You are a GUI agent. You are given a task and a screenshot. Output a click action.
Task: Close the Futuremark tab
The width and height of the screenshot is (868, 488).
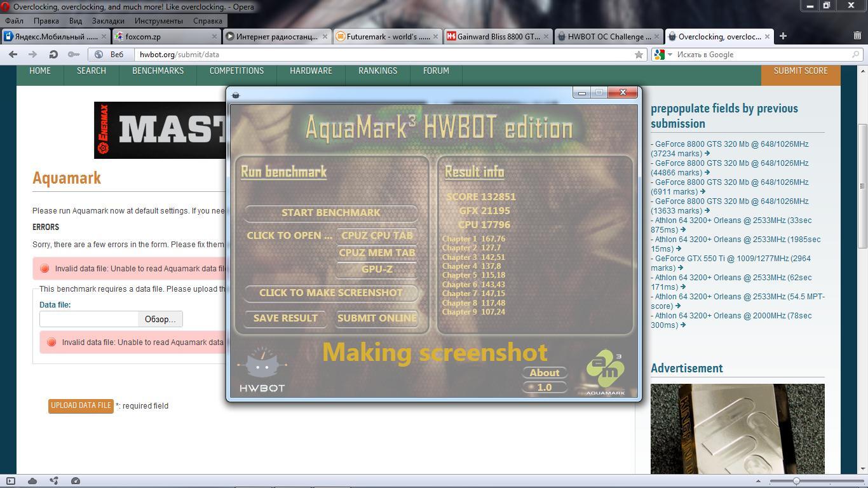coord(435,37)
